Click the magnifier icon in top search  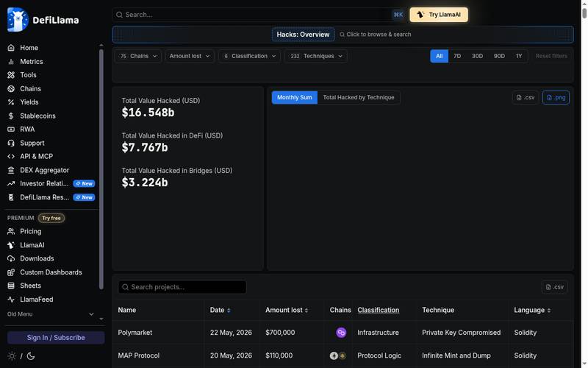(x=119, y=15)
